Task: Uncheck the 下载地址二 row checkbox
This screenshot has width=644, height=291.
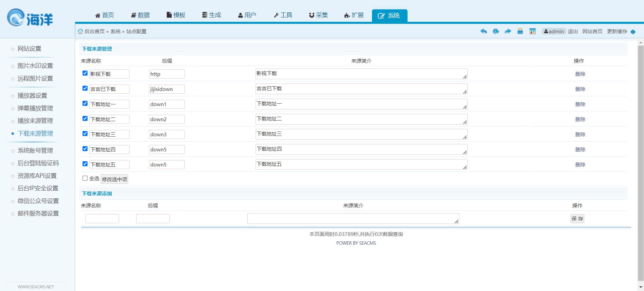Action: [x=85, y=118]
